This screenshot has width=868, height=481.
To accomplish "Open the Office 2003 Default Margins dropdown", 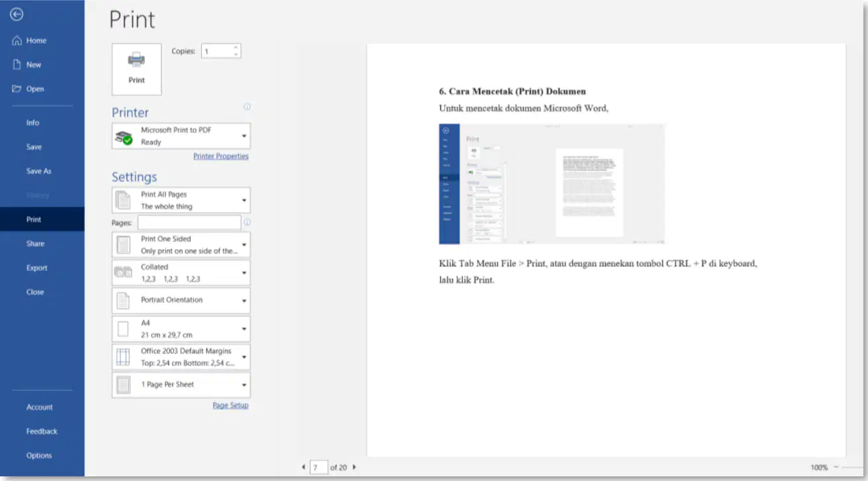I will click(x=181, y=356).
